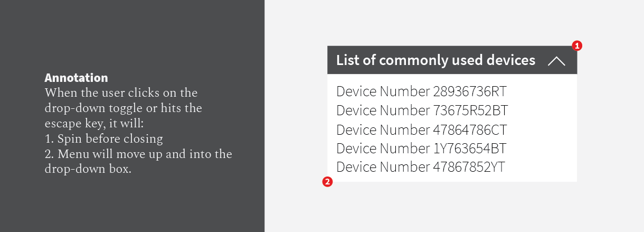Viewport: 644px width, 232px height.
Task: Click the '1. Spin before closing' step
Action: [x=103, y=139]
